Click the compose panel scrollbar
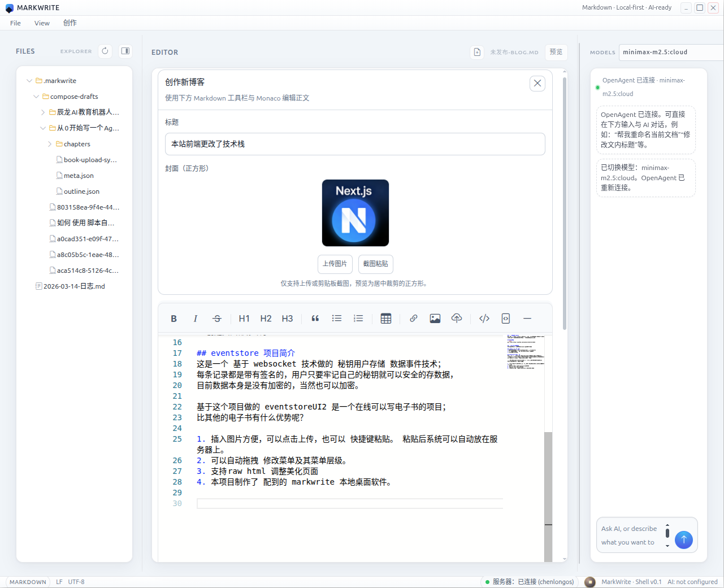724x588 pixels. point(565,203)
